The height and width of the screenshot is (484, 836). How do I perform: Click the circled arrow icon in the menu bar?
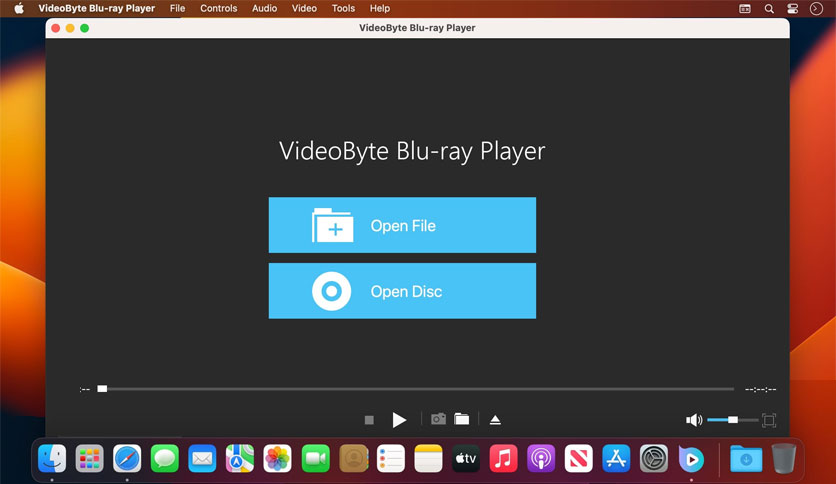coord(816,9)
